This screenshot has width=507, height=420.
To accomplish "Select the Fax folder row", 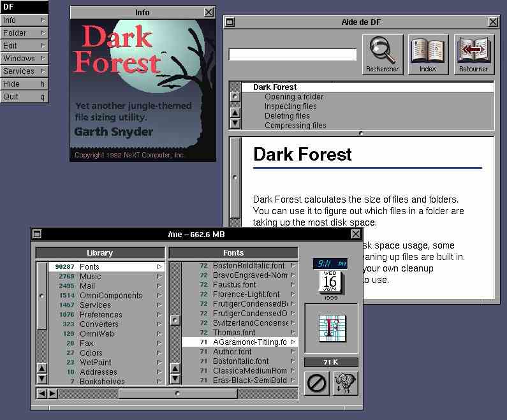I will (106, 343).
